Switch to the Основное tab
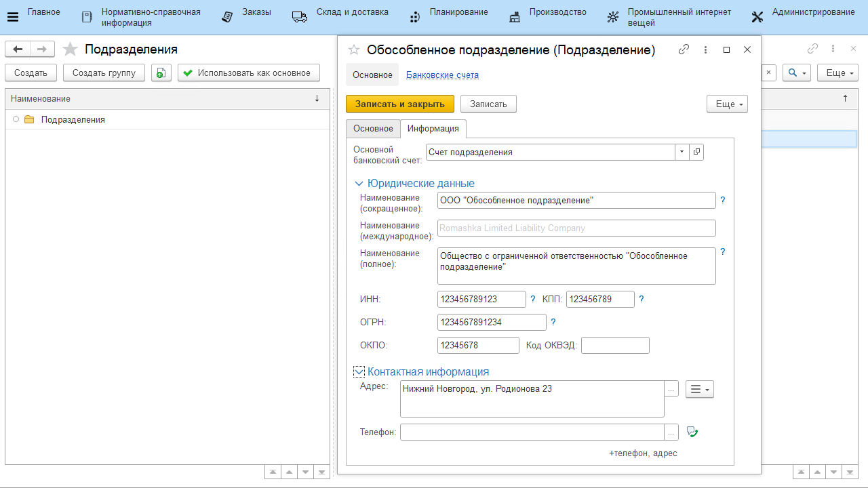 373,129
